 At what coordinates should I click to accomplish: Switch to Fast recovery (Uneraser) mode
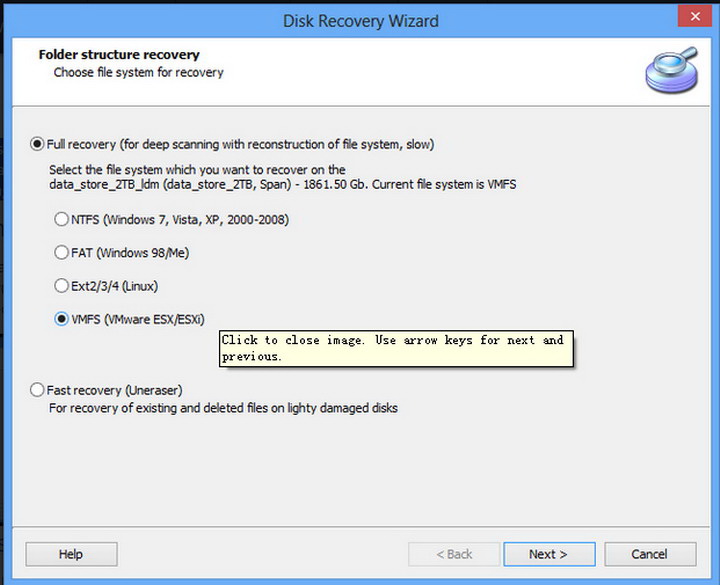(x=38, y=390)
